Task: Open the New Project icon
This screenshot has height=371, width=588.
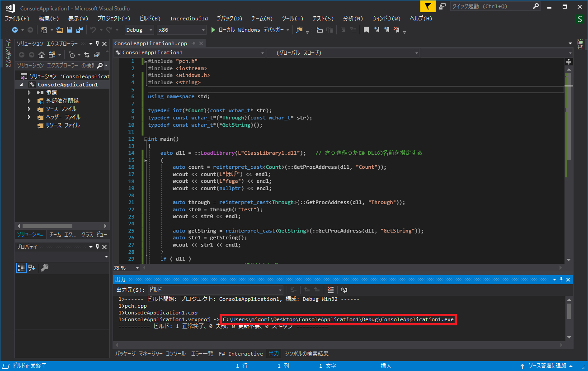Action: pos(44,30)
